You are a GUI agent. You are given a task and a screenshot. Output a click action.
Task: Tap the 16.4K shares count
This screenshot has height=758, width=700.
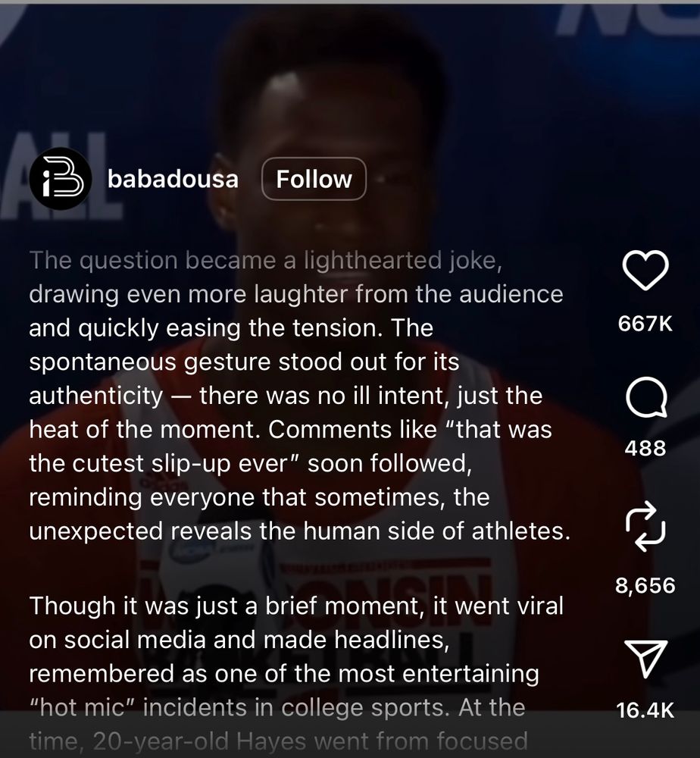[645, 711]
